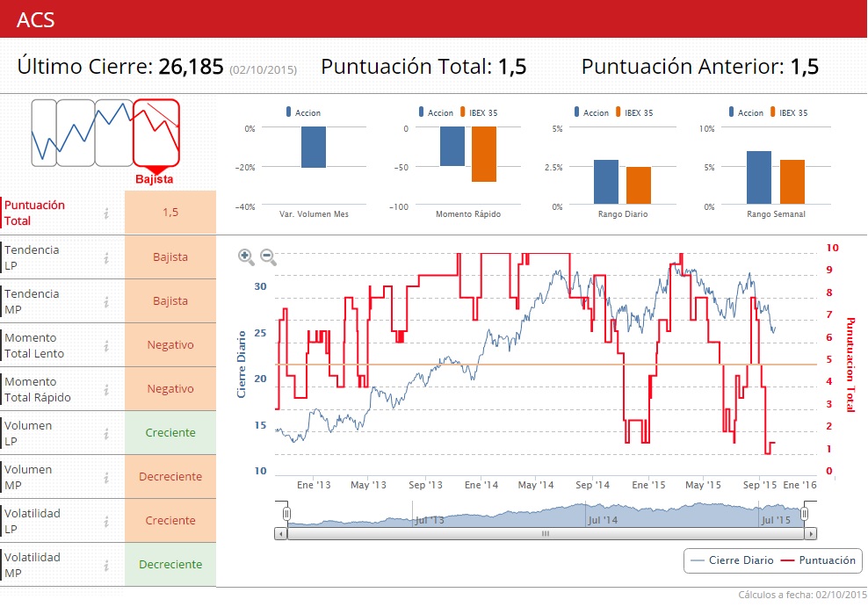Click the Jul '15 navigator label
The height and width of the screenshot is (614, 868).
point(776,520)
